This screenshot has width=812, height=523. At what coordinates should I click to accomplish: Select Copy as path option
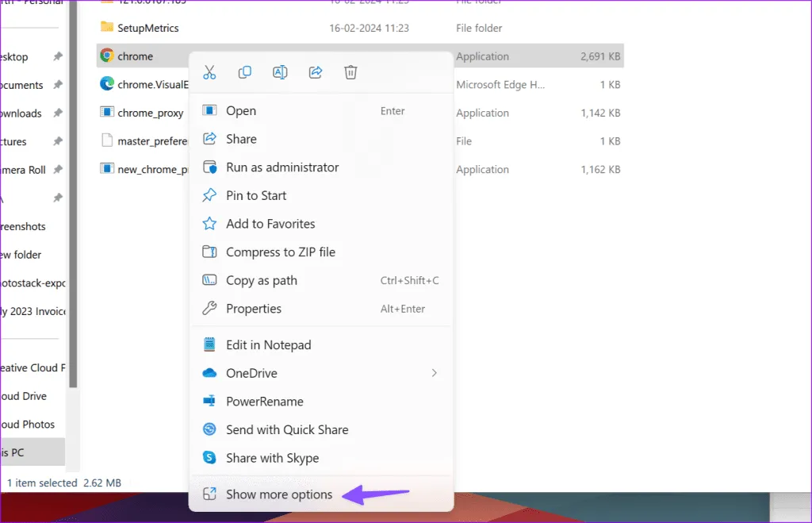tap(261, 280)
